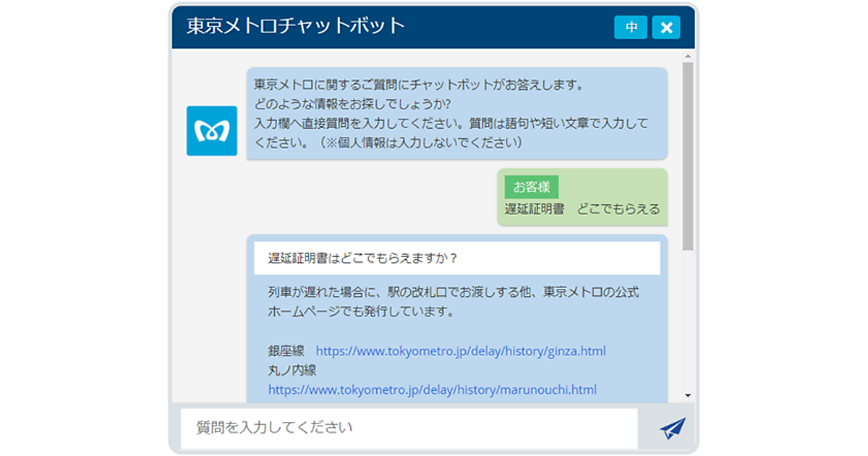This screenshot has height=456, width=868.
Task: Click the scrollbar down arrow
Action: click(x=688, y=395)
